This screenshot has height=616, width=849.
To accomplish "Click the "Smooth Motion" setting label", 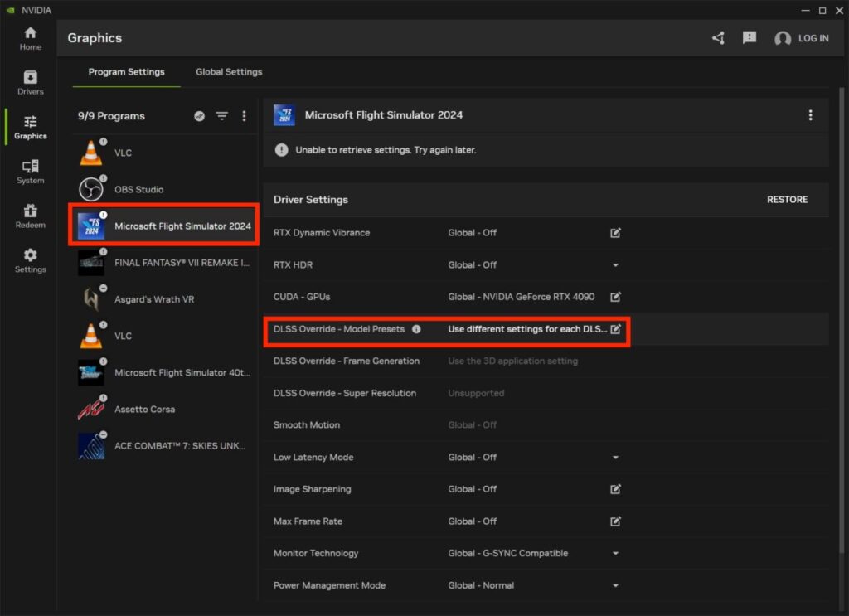I will click(x=307, y=425).
